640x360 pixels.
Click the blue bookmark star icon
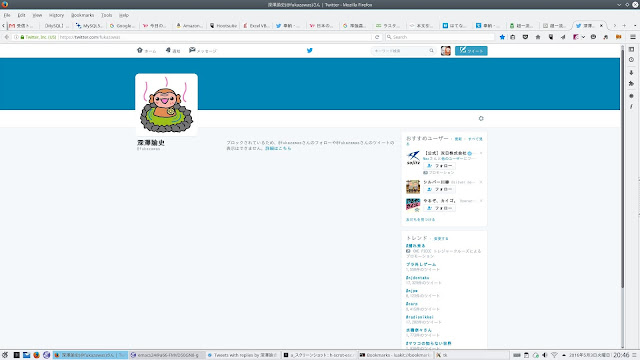coord(502,37)
